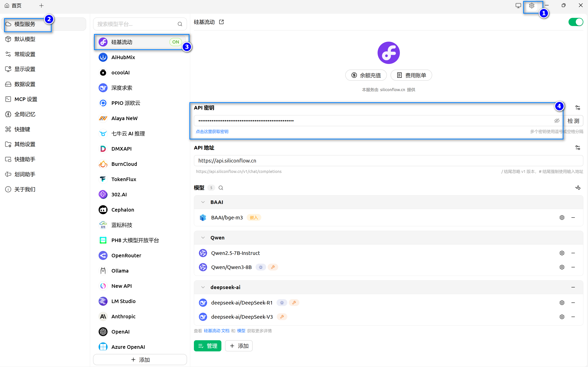The width and height of the screenshot is (588, 367).
Task: Open 关于我们 section
Action: (x=44, y=190)
